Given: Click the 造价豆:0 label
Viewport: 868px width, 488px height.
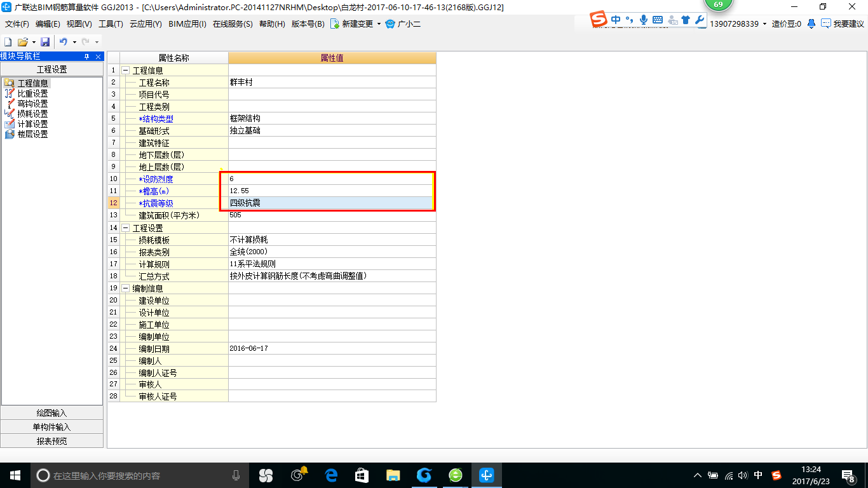Looking at the screenshot, I should tap(786, 24).
